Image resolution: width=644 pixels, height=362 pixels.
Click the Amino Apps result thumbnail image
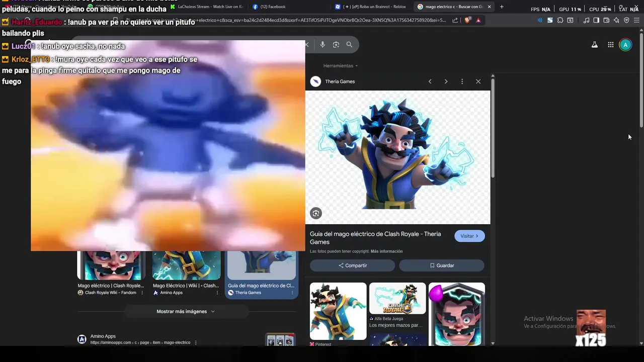point(280,340)
